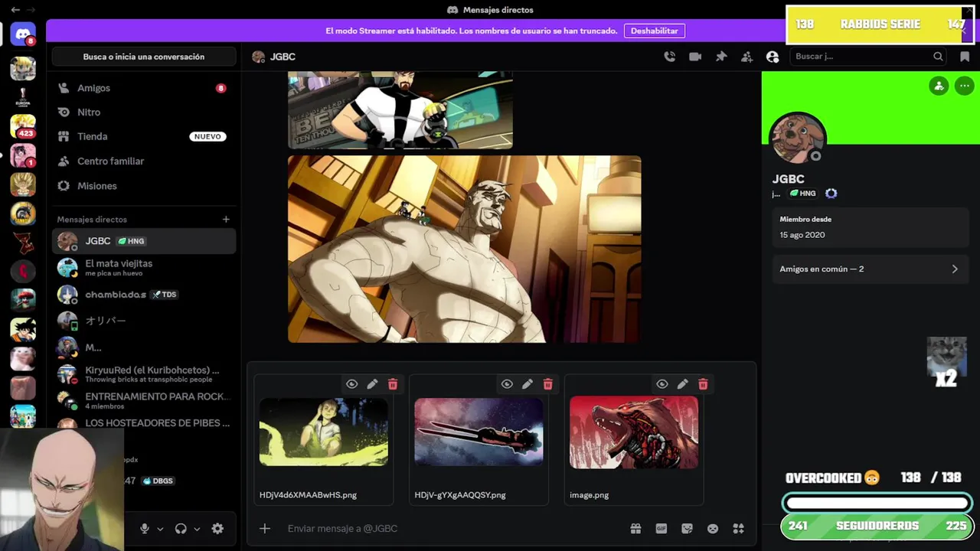
Task: Open the apps launcher icon
Action: (739, 529)
